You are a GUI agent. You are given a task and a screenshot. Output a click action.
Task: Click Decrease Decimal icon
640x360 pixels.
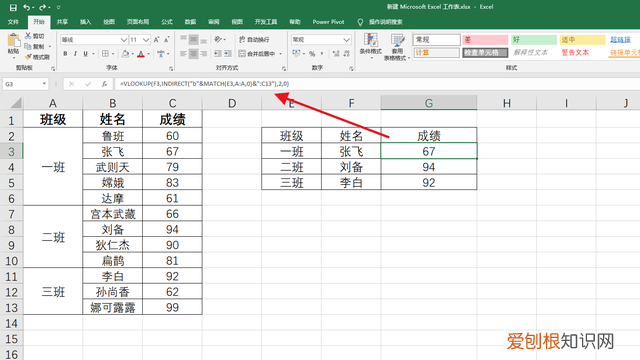(x=347, y=53)
